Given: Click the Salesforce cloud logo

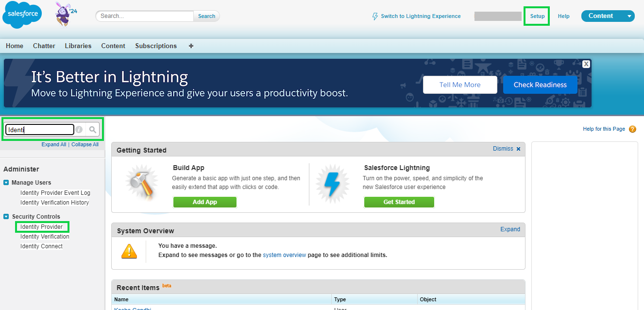Looking at the screenshot, I should [21, 14].
